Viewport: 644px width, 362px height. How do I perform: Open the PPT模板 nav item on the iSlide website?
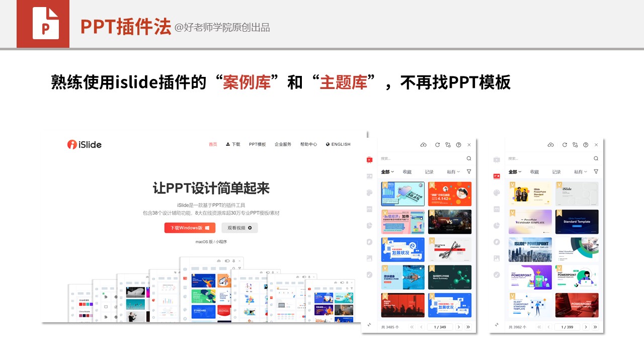257,144
